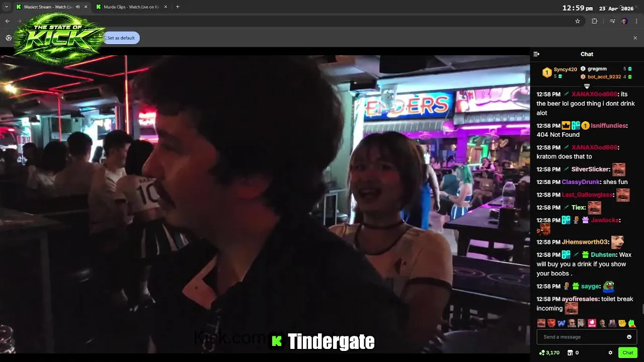Click the Pepe emote in sayge's message

pos(609,286)
